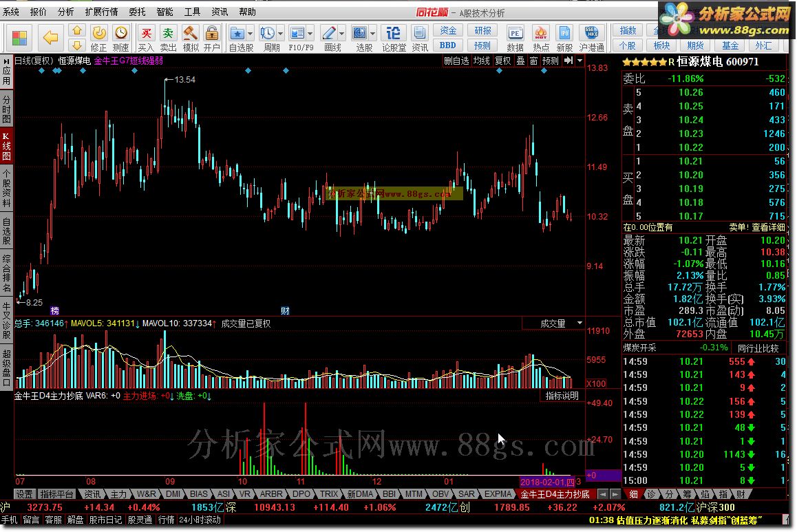Open the 分析 menu
The image size is (797, 532).
point(65,12)
